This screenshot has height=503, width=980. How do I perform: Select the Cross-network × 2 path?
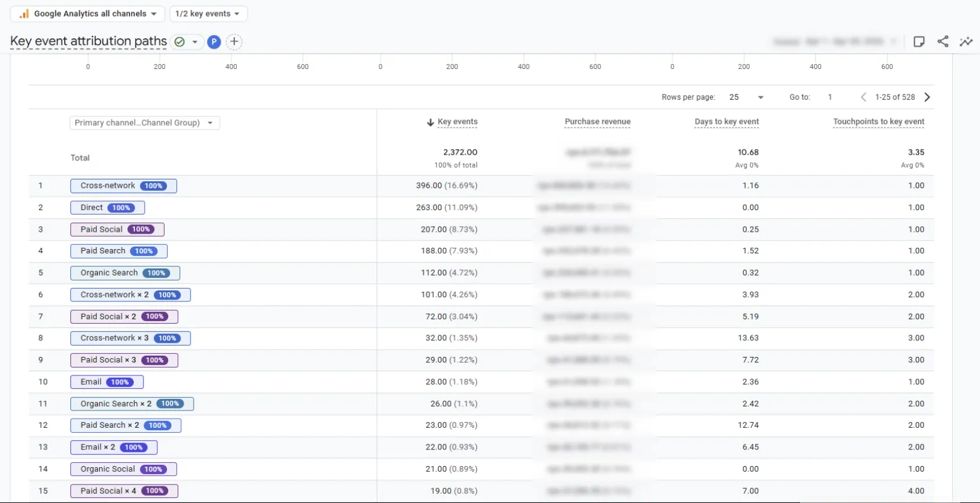click(x=130, y=295)
